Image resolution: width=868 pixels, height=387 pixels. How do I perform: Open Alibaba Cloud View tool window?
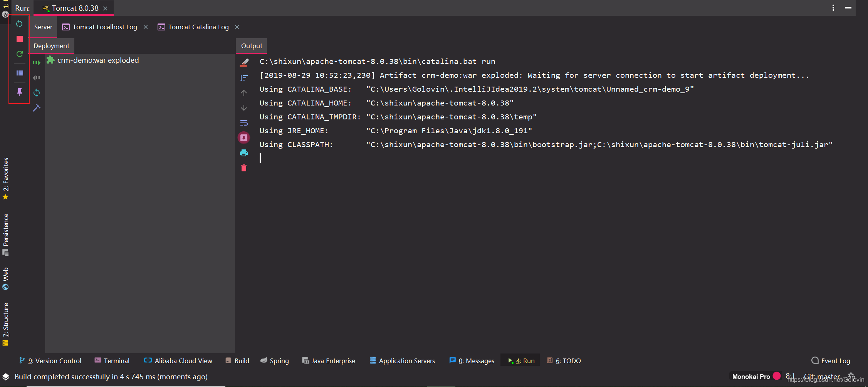[178, 361]
